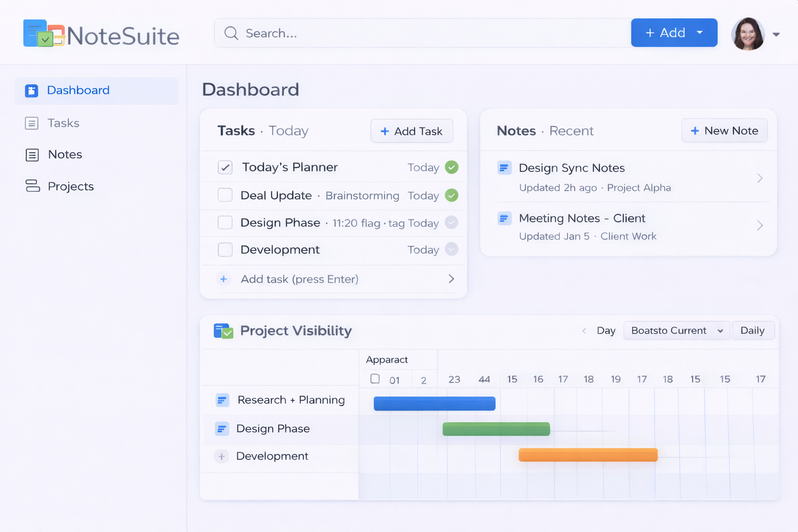Select the Projects sidebar icon
798x532 pixels.
tap(32, 186)
